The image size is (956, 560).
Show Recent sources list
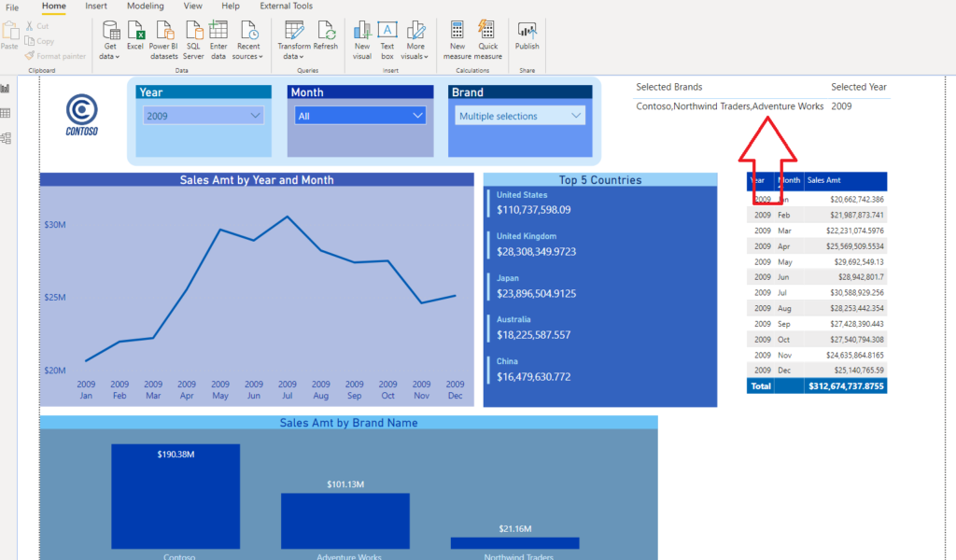click(x=248, y=39)
